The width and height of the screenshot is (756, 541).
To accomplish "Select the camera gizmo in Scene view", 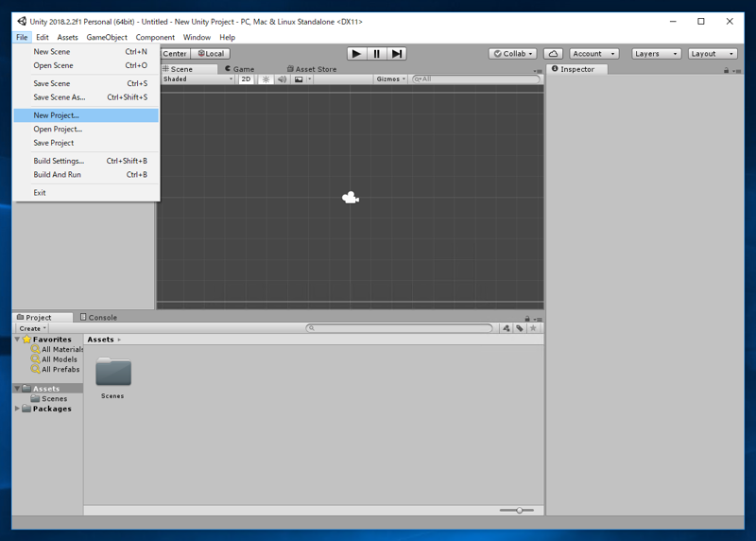I will pos(351,198).
